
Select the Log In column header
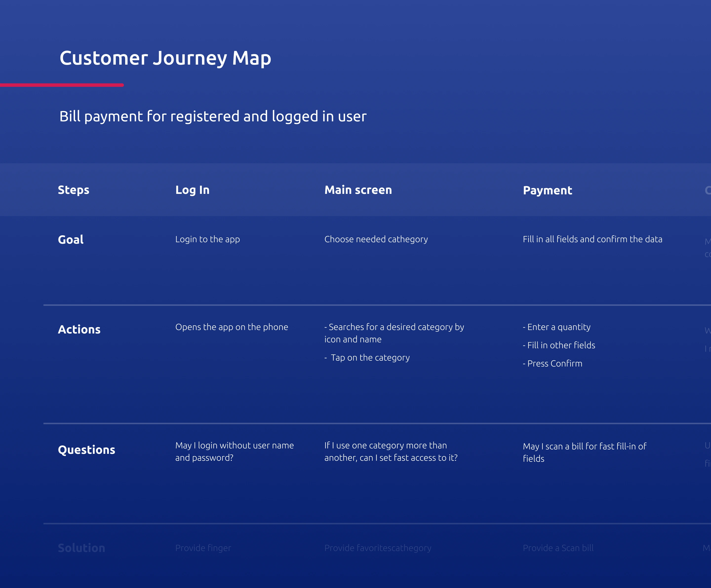(192, 190)
